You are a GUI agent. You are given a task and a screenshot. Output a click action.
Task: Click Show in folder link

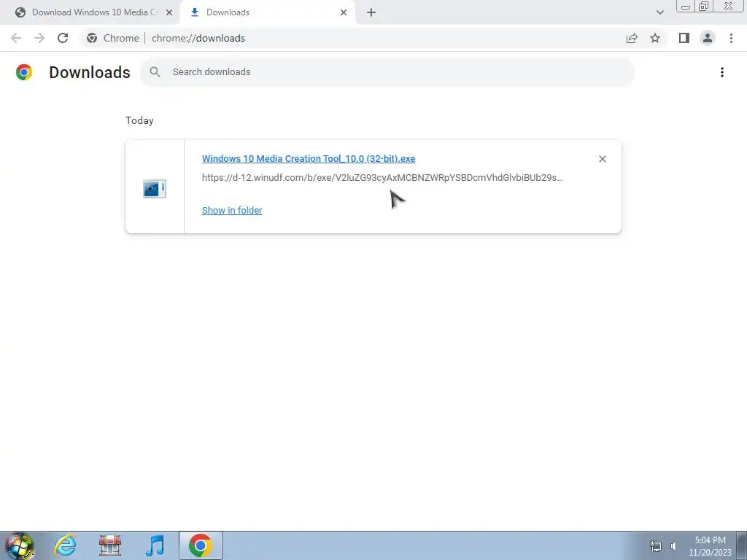(x=232, y=211)
